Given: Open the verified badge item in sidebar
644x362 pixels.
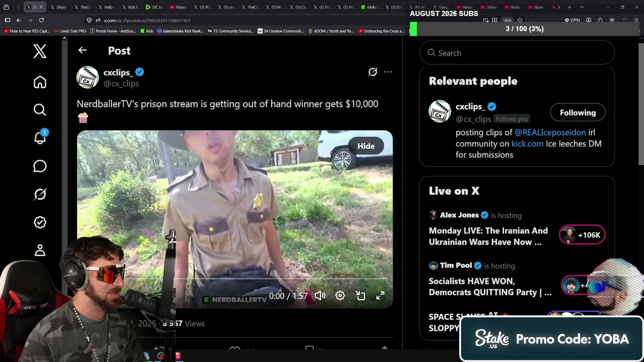Looking at the screenshot, I should coord(40,222).
